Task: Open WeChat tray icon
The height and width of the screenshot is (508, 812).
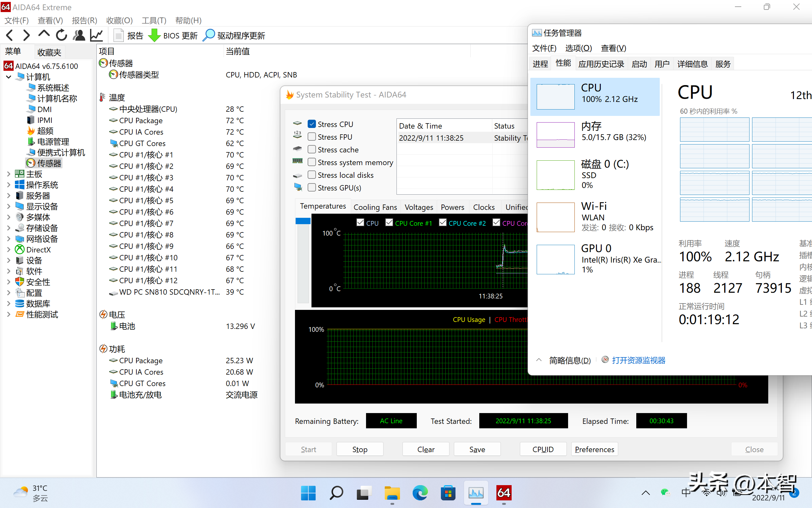Action: coord(665,492)
